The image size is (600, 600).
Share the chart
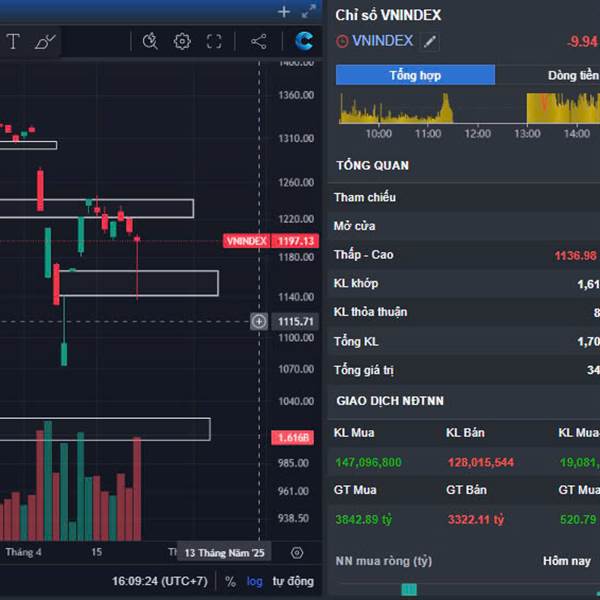point(259,41)
